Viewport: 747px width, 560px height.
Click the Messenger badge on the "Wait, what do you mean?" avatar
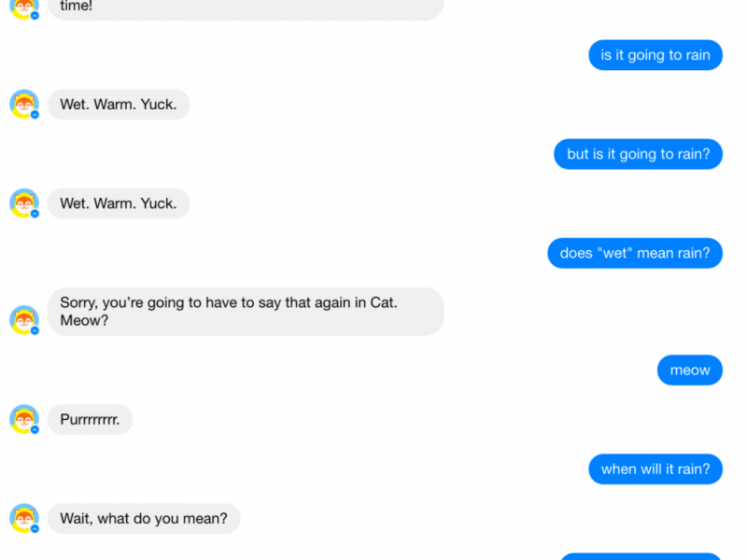35,528
